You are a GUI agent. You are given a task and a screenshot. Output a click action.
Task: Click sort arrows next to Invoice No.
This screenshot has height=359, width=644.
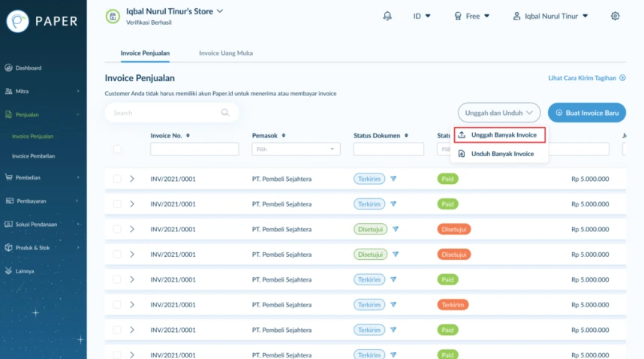[x=188, y=136]
